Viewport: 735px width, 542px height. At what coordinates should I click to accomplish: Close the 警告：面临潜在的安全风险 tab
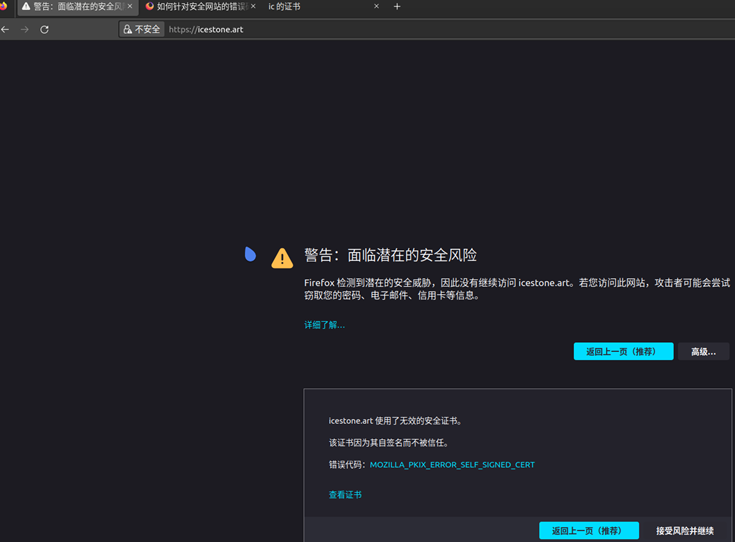pyautogui.click(x=130, y=7)
